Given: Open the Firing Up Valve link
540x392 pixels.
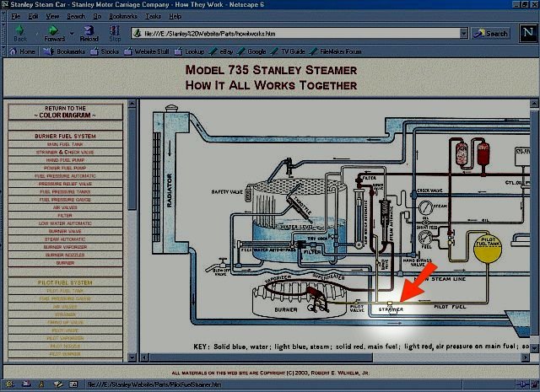Looking at the screenshot, I should point(65,323).
